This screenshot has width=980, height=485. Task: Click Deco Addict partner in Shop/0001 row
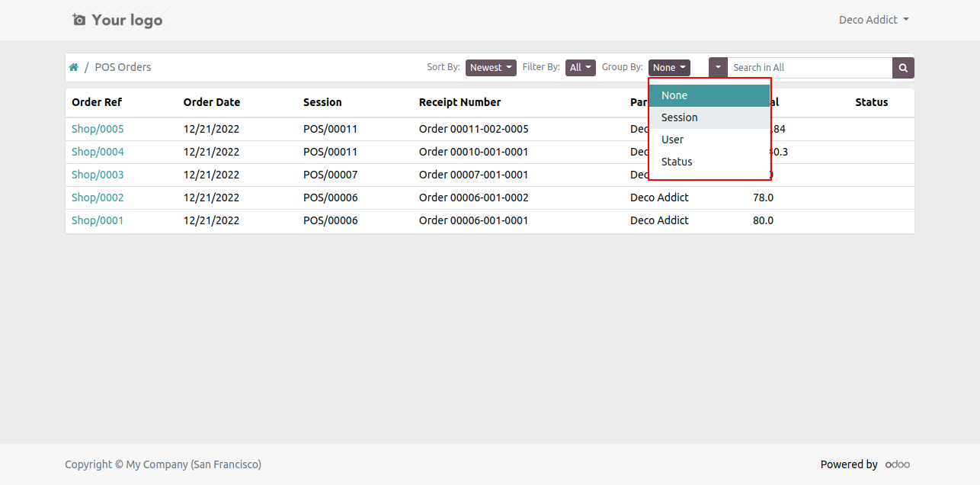pyautogui.click(x=659, y=220)
